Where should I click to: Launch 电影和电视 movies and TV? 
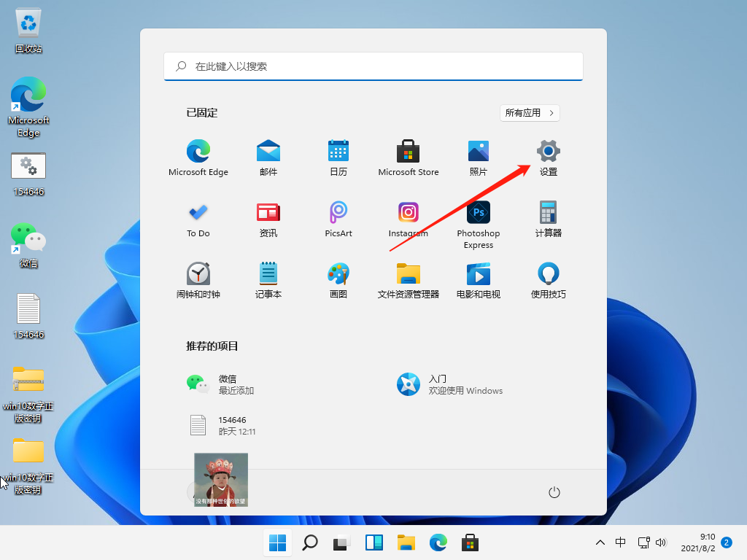tap(479, 281)
